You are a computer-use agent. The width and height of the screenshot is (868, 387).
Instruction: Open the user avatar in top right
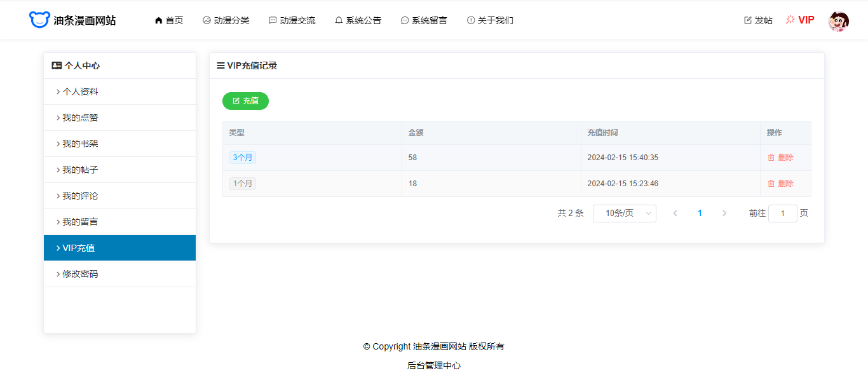pos(838,21)
